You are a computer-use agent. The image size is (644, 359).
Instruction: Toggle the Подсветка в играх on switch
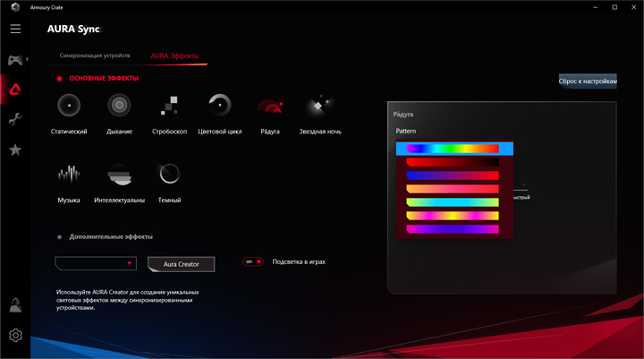[x=253, y=261]
